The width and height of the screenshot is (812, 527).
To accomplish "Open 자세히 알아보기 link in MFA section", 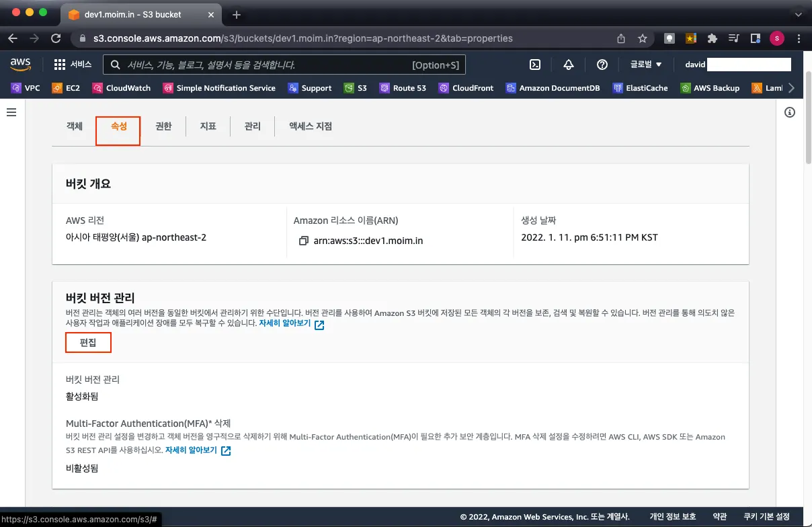I will (x=198, y=450).
